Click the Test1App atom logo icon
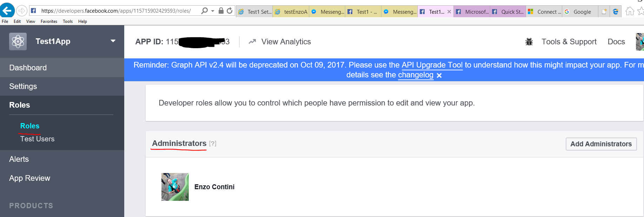644x217 pixels. [x=18, y=42]
